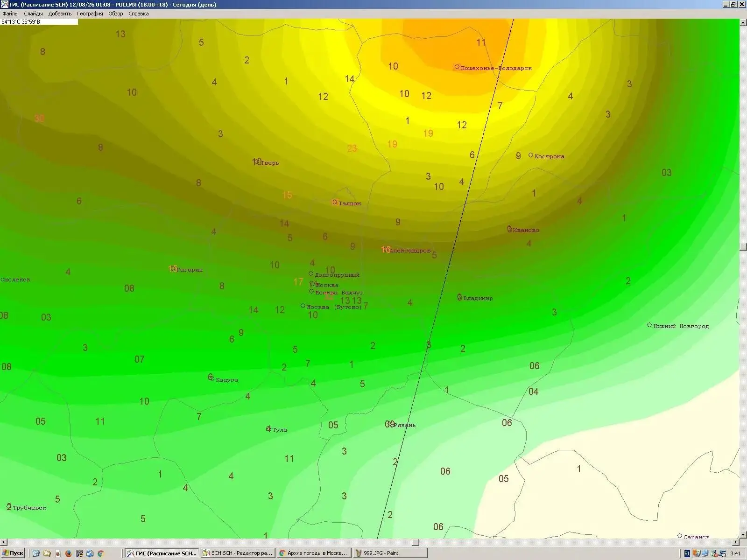The image size is (747, 560).
Task: Click the horizontal scrollbar right arrow
Action: (736, 542)
